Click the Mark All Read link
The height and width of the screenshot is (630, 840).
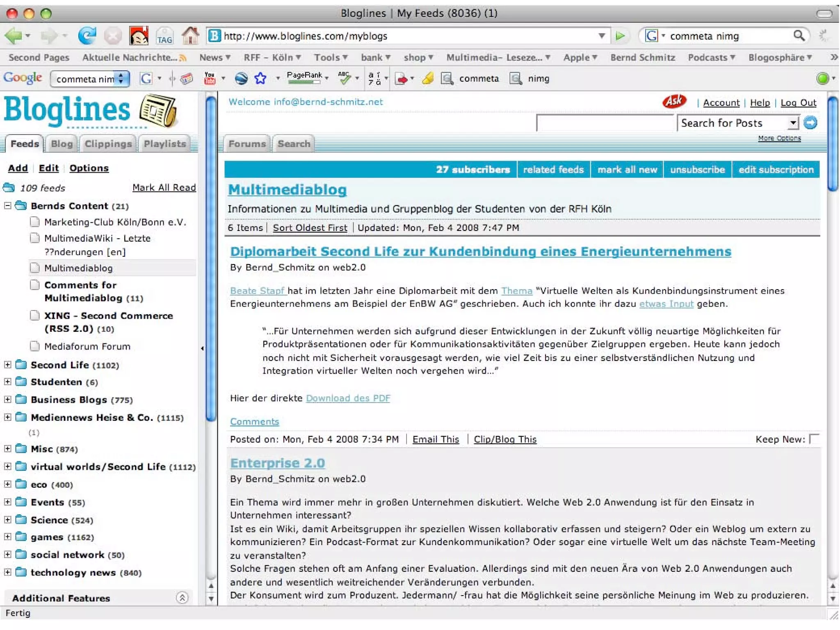coord(164,187)
